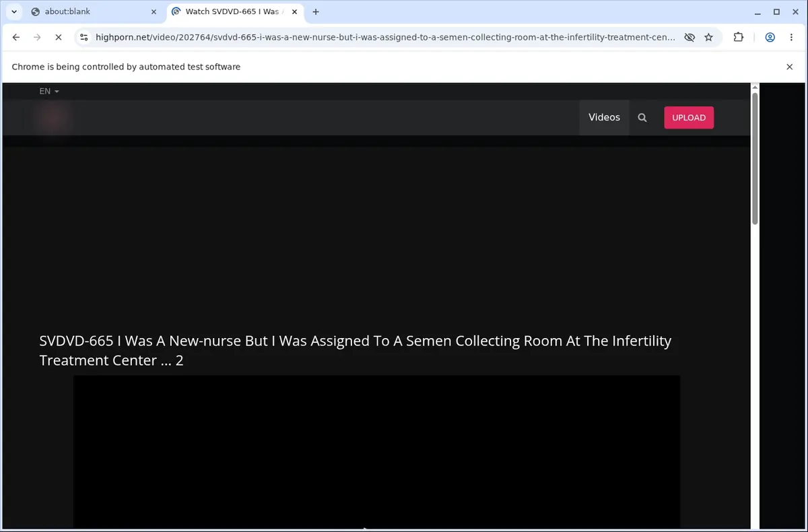This screenshot has width=808, height=532.
Task: Switch to the about:blank tab
Action: click(x=92, y=11)
